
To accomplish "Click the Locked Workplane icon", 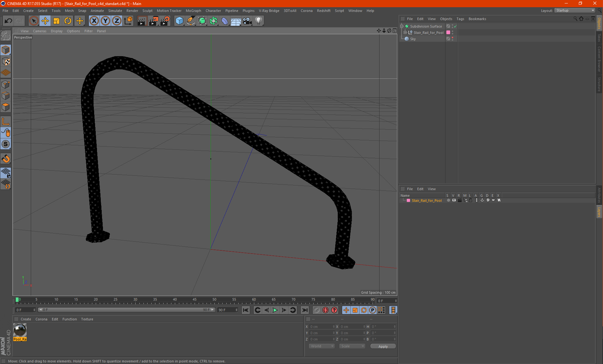I will (6, 173).
